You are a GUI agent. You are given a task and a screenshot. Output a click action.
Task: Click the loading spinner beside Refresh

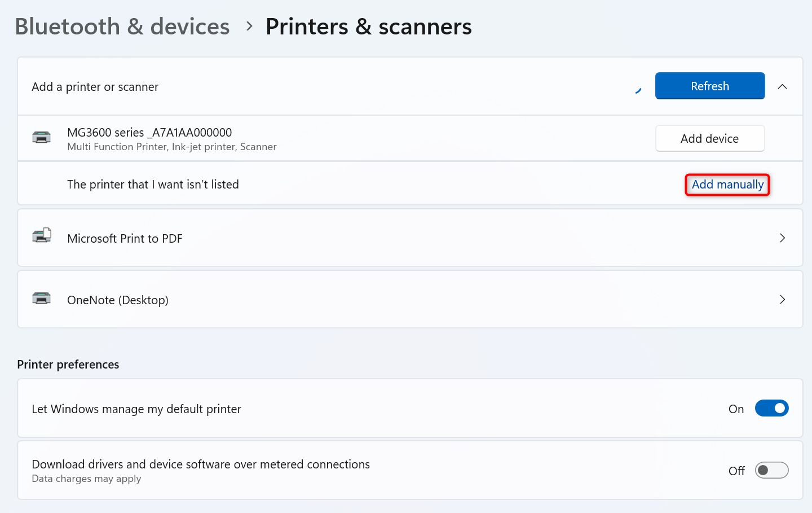(x=638, y=89)
